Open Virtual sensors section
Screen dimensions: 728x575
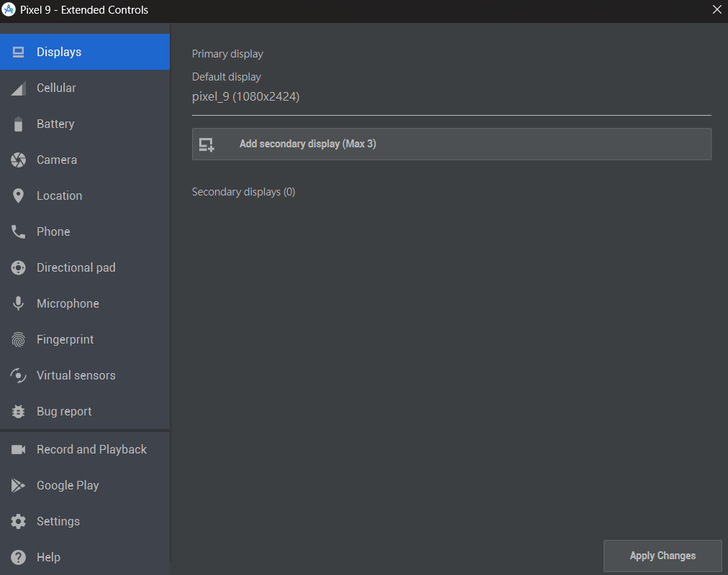pos(85,376)
